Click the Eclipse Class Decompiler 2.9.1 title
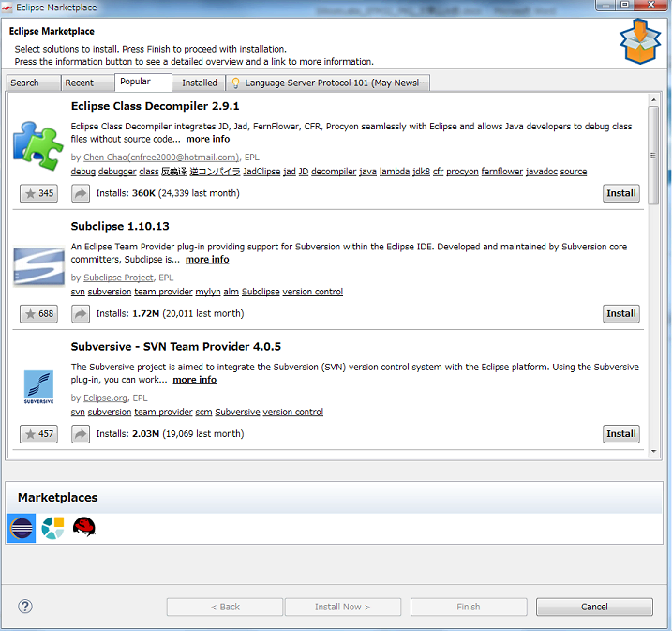This screenshot has width=672, height=631. [156, 106]
